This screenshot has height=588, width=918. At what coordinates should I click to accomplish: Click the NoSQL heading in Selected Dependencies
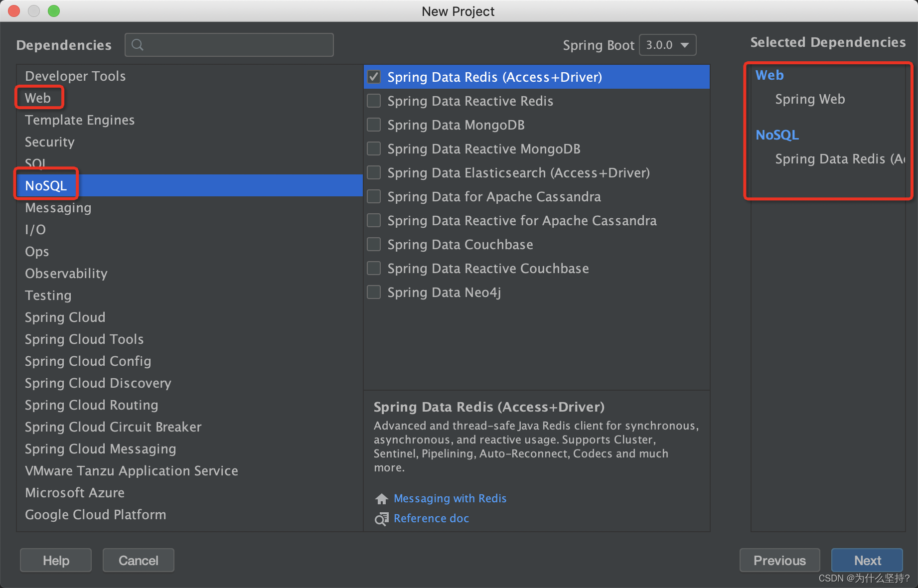[x=777, y=135]
